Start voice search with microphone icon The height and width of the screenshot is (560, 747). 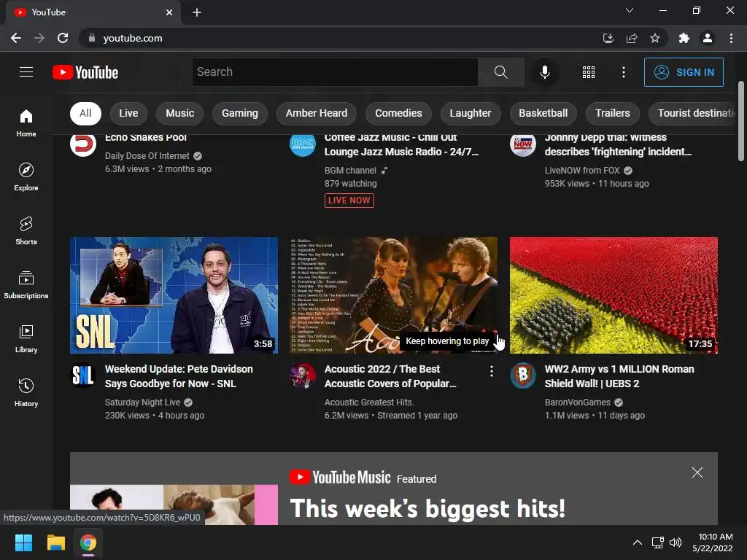point(544,72)
